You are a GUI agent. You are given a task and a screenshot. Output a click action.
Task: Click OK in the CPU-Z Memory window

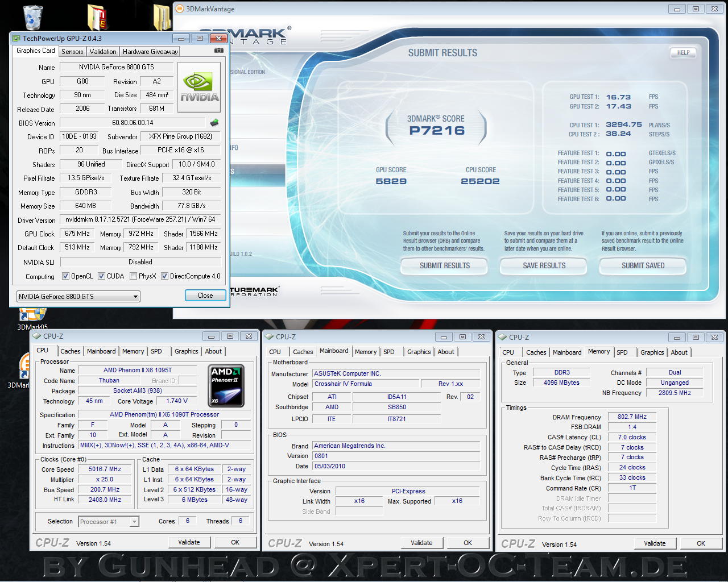point(701,543)
